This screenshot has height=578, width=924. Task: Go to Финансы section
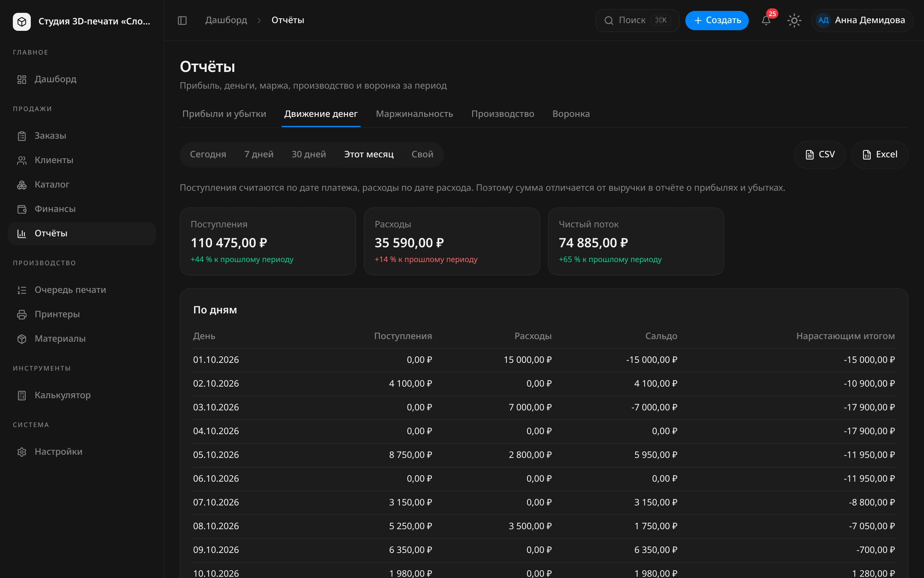pos(82,209)
